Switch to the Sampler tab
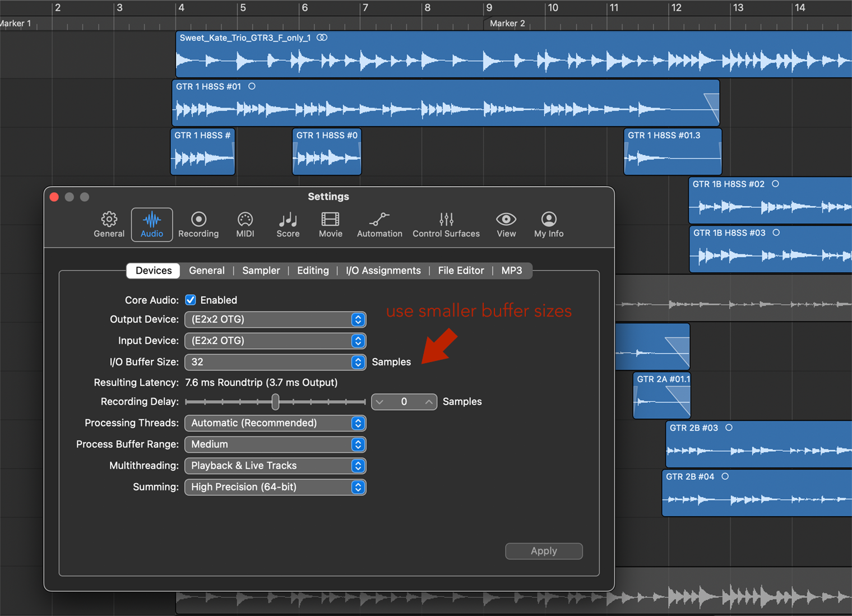 (261, 271)
